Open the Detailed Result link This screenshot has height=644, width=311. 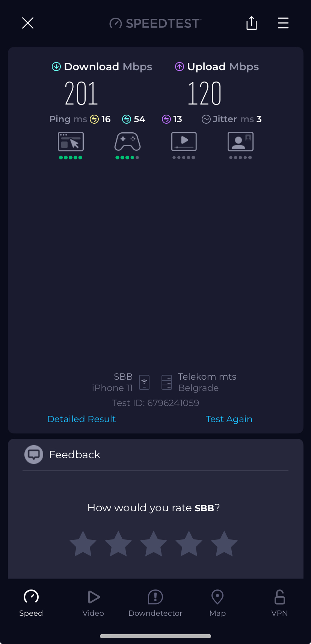pos(82,419)
